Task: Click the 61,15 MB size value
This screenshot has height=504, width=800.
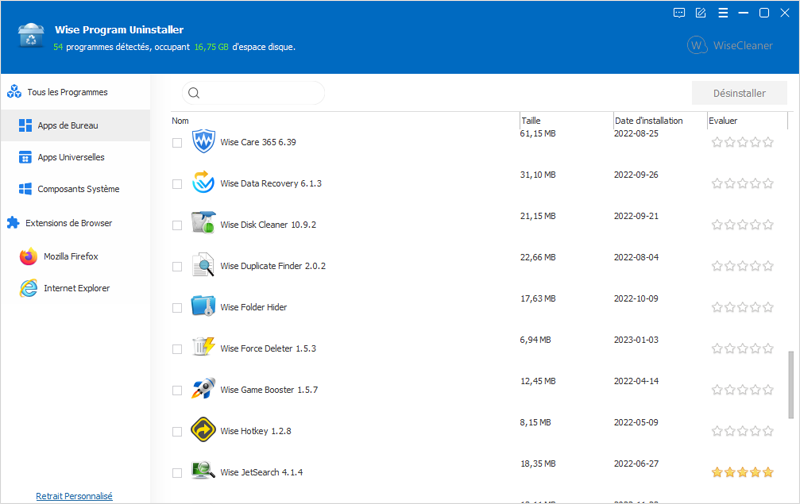Action: point(538,134)
